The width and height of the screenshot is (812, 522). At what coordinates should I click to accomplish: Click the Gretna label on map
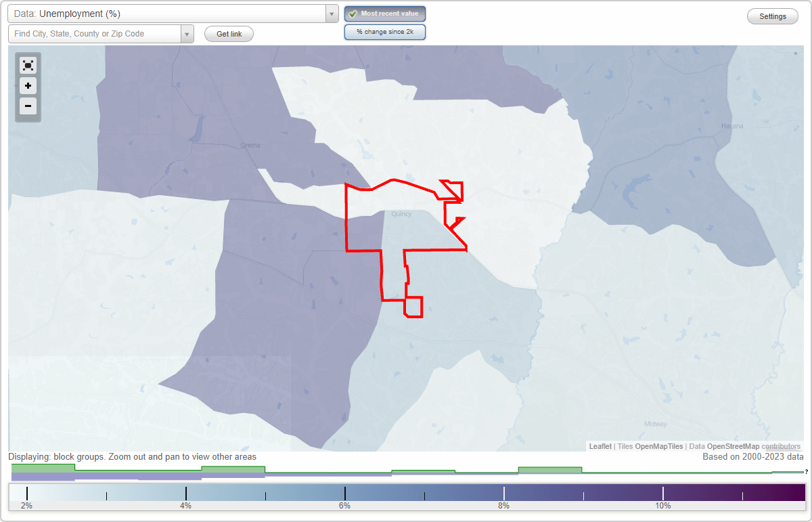tap(250, 145)
